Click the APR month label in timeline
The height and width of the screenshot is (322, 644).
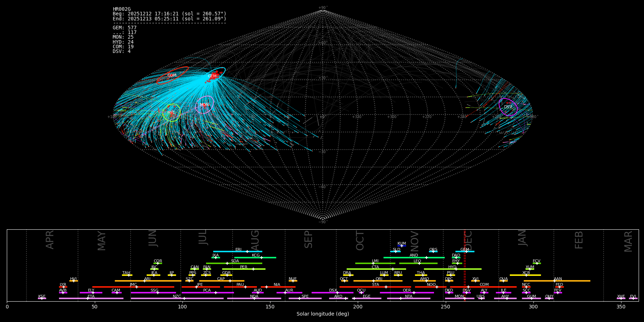click(x=50, y=240)
